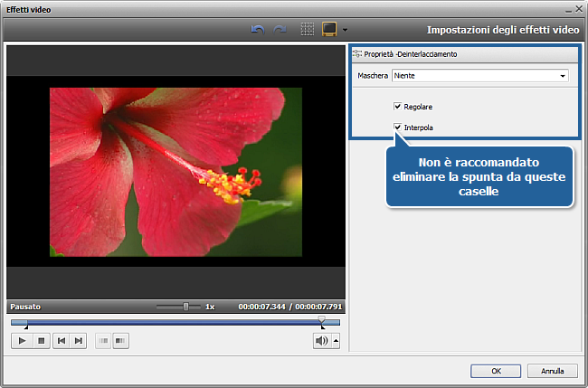
Task: Click the Annulla button
Action: coord(553,370)
